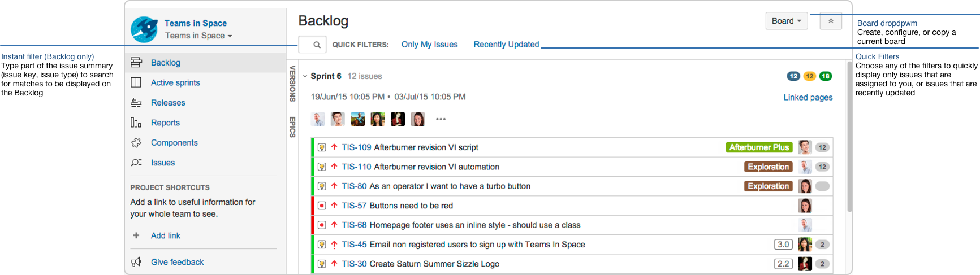Open the Board dropdown menu
The height and width of the screenshot is (275, 980).
pyautogui.click(x=787, y=21)
